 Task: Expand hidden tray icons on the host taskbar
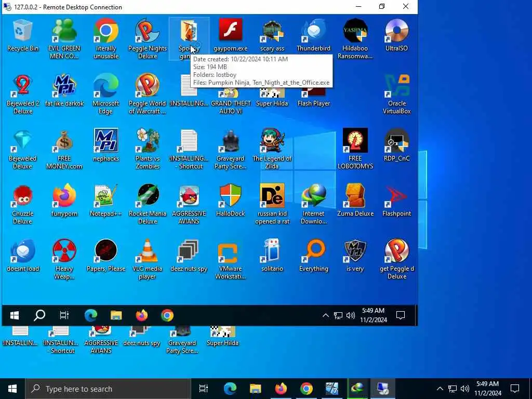coord(440,389)
